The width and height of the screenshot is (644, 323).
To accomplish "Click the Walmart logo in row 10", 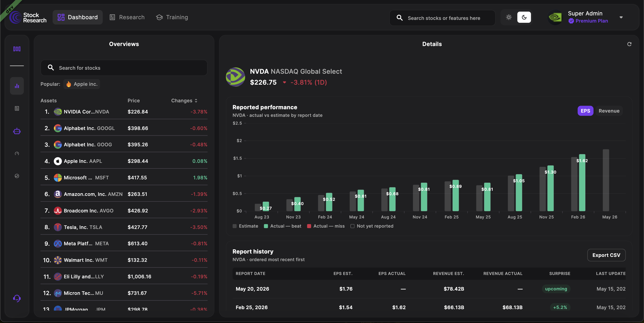I will point(58,260).
